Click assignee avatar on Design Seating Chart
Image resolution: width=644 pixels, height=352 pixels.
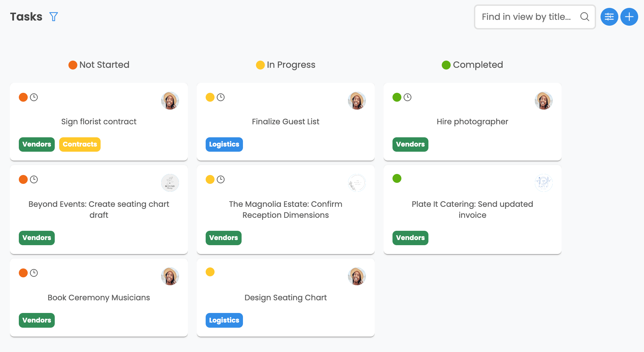[x=357, y=276]
